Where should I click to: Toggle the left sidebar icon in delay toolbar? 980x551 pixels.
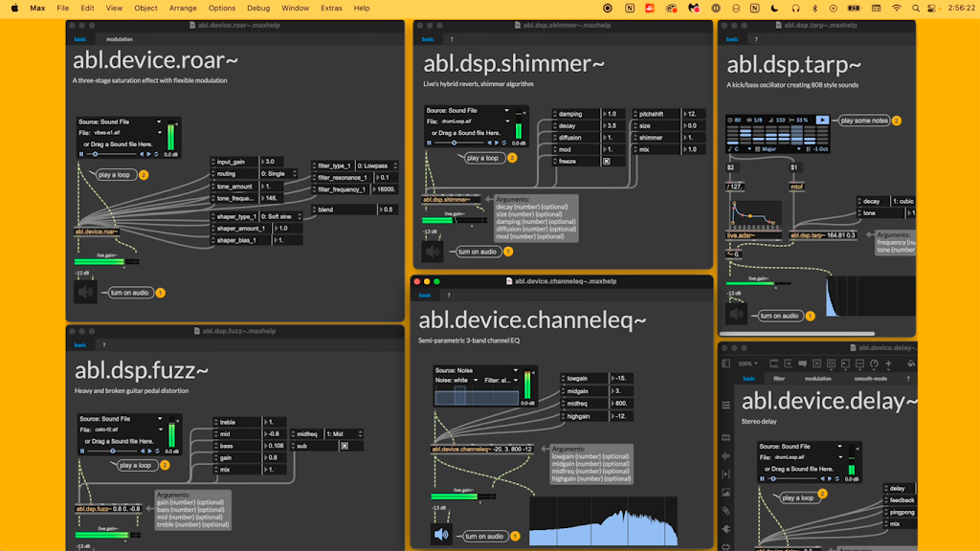click(725, 363)
